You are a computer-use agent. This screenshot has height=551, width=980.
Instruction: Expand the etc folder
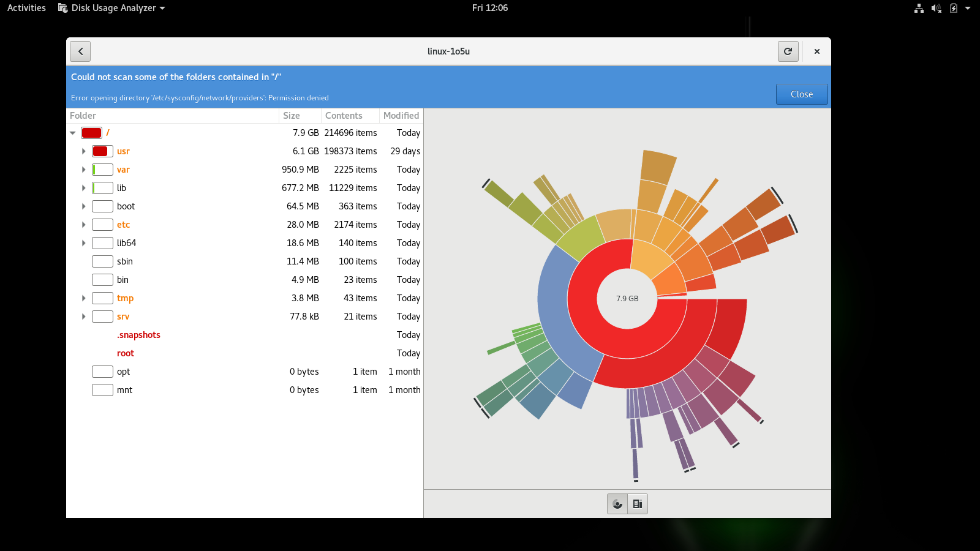point(84,225)
